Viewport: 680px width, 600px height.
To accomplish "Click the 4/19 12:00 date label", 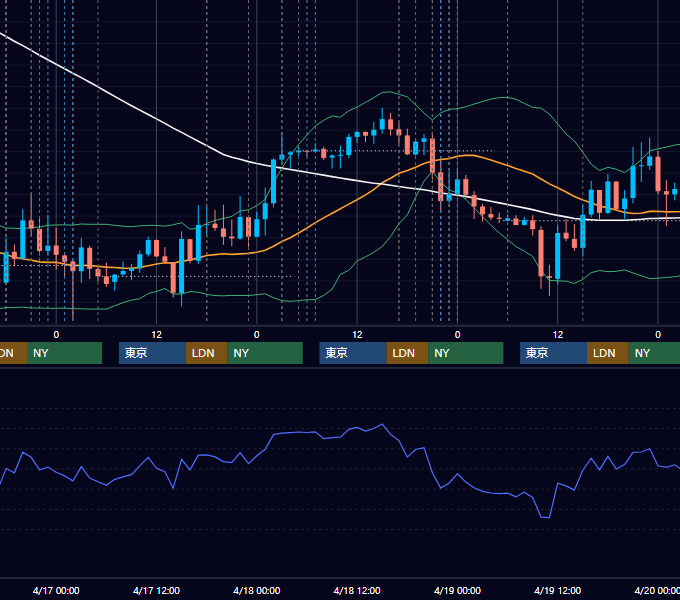I will click(557, 590).
